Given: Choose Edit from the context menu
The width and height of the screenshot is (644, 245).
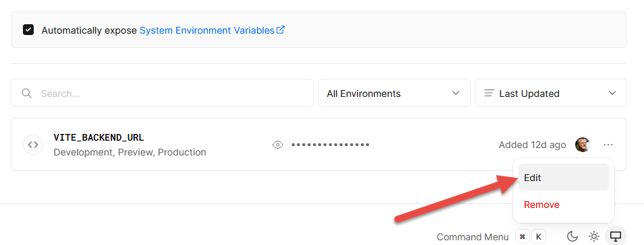Looking at the screenshot, I should click(564, 178).
